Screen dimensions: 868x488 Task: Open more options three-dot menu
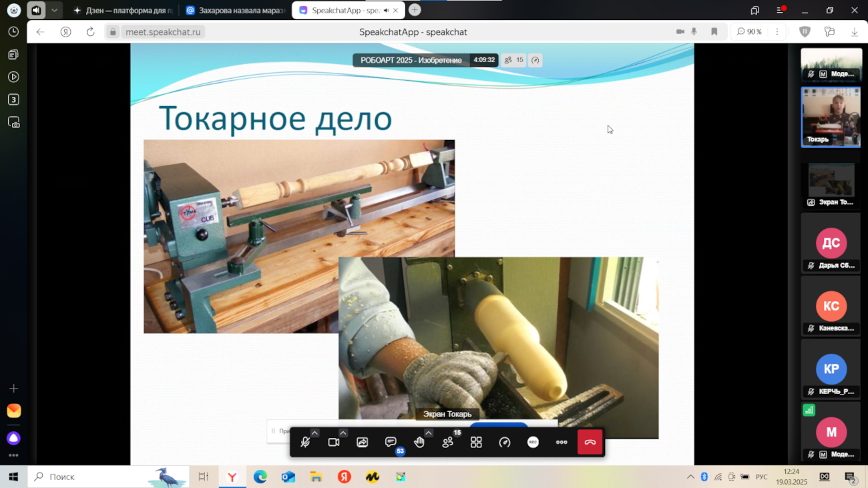coord(562,443)
